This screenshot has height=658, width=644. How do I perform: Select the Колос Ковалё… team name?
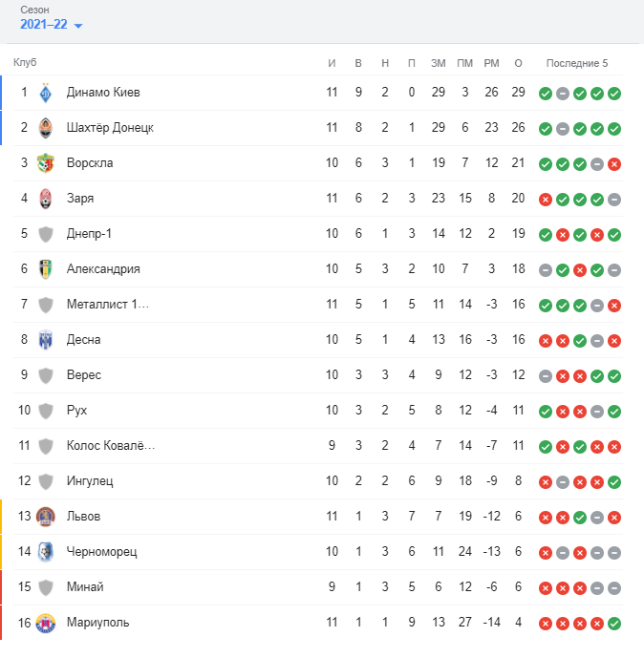point(111,446)
